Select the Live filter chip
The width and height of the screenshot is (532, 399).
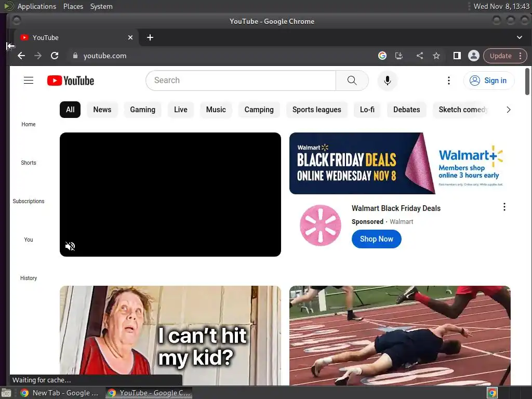pyautogui.click(x=180, y=110)
